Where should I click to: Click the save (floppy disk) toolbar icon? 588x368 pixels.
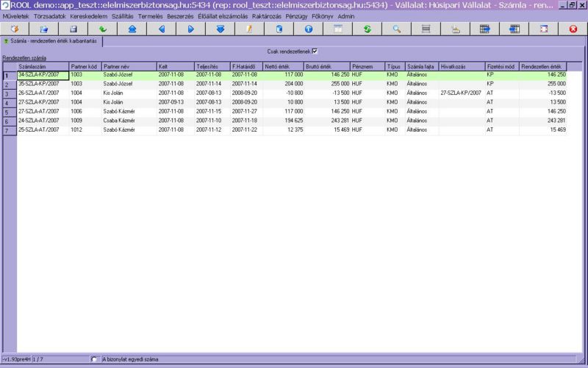point(73,29)
